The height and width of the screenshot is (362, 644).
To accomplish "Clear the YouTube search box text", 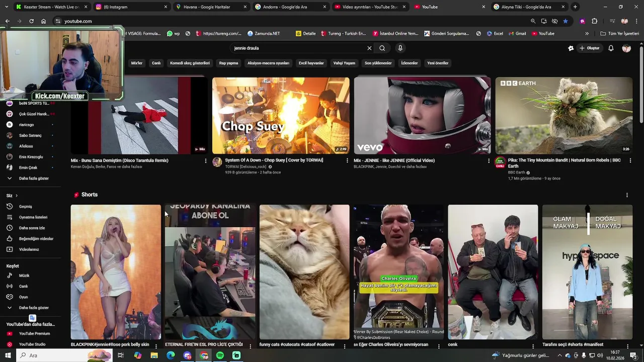I will pos(369,48).
